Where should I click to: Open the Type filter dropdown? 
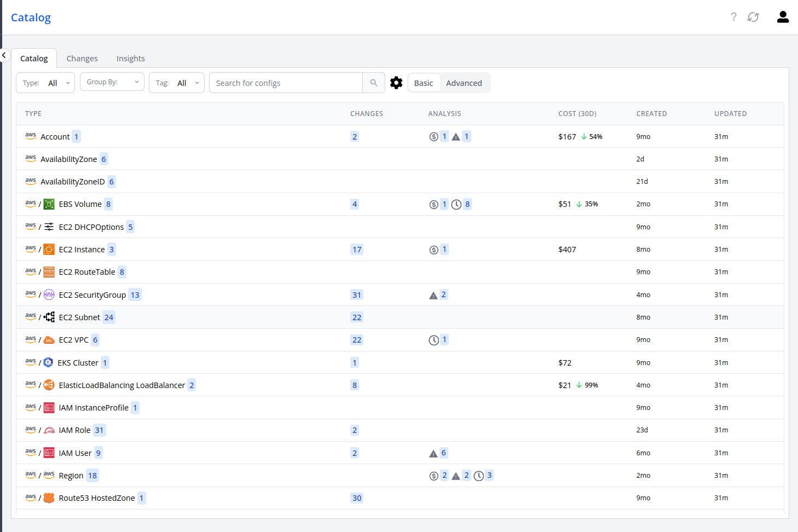point(46,83)
